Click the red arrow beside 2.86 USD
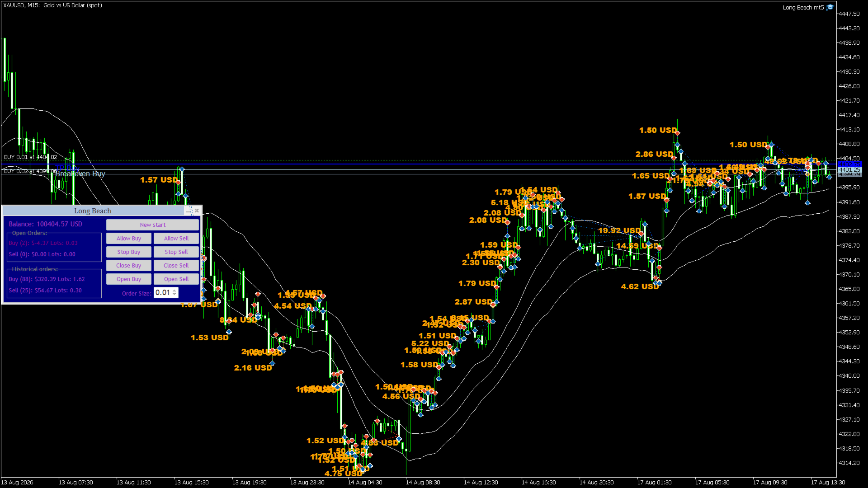Image resolution: width=868 pixels, height=488 pixels. (674, 158)
